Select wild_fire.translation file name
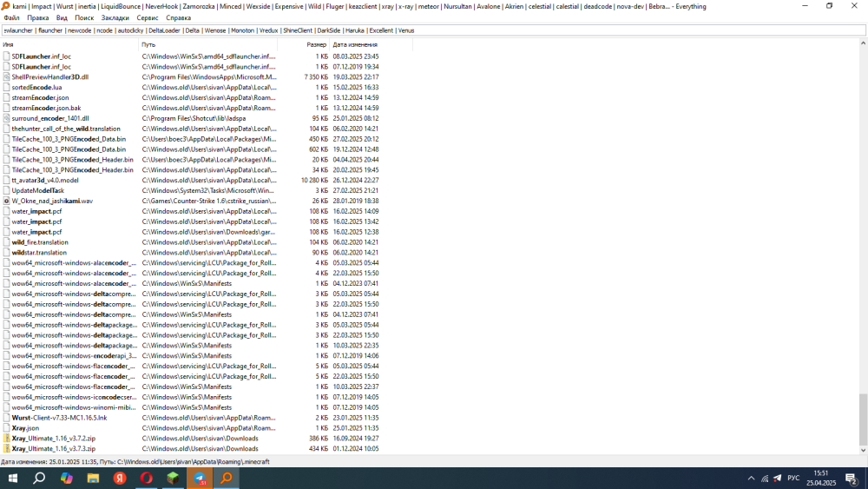Image resolution: width=868 pixels, height=489 pixels. coord(40,242)
